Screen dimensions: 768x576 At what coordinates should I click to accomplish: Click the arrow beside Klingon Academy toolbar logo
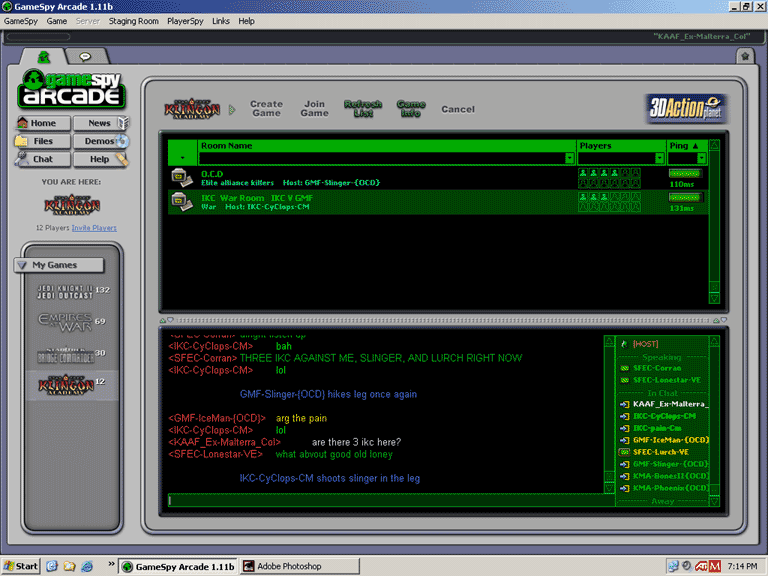click(x=232, y=109)
